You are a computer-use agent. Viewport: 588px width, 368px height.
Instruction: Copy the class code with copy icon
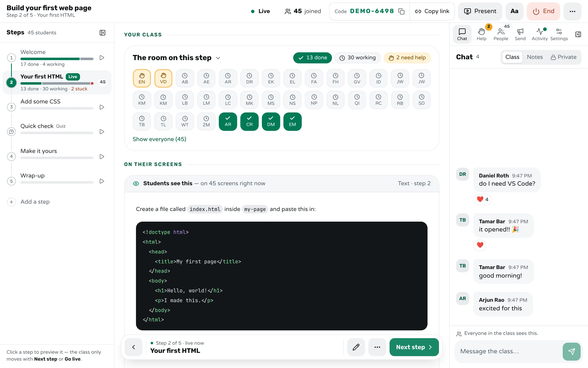tap(401, 11)
